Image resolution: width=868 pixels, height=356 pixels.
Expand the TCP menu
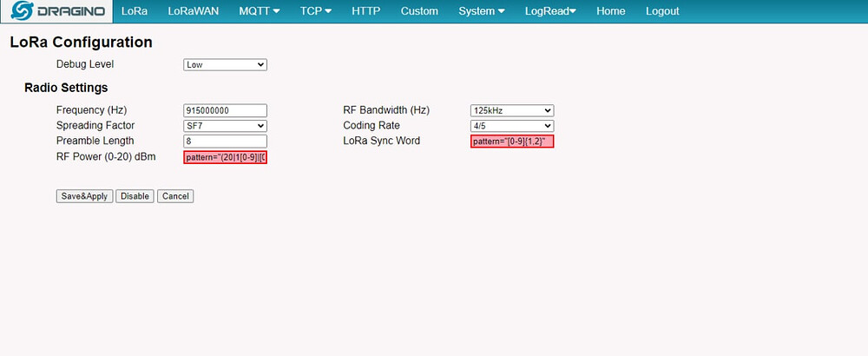316,11
